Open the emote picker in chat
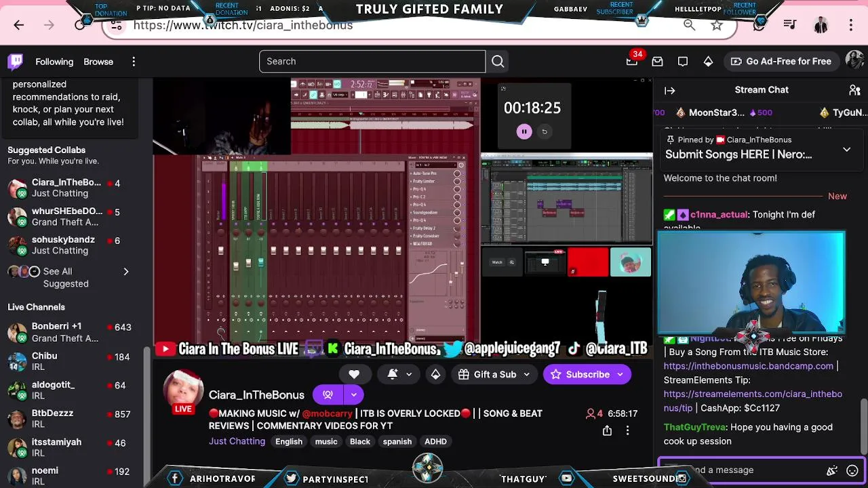The height and width of the screenshot is (488, 868). [x=852, y=470]
